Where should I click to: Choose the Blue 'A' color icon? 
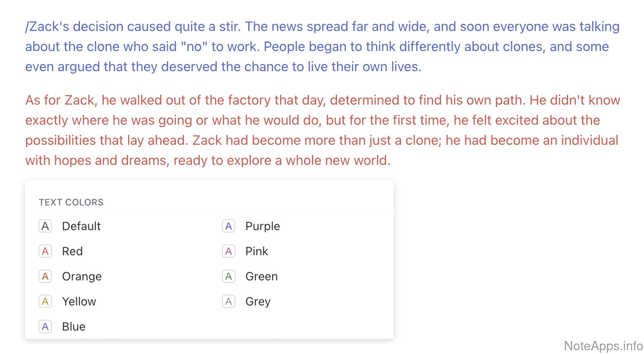[x=45, y=327]
